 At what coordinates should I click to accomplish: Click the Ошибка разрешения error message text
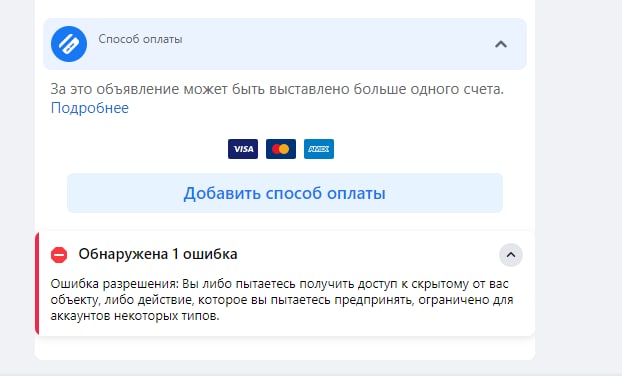tap(282, 300)
